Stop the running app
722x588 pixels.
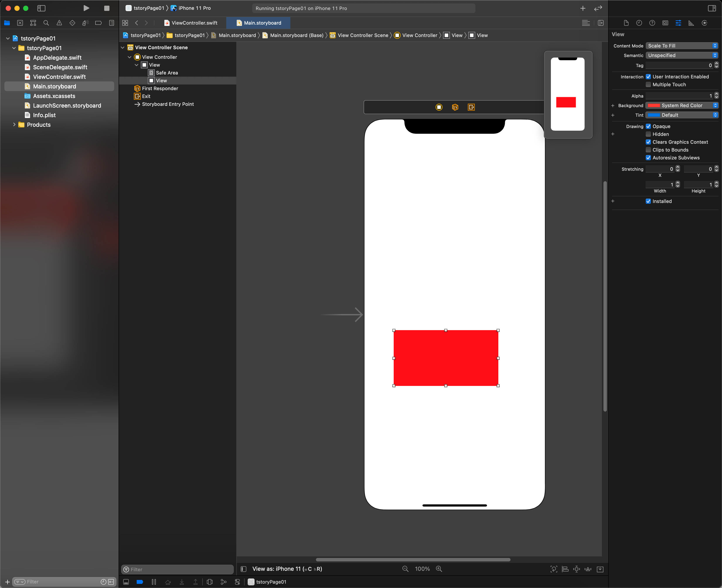tap(106, 8)
